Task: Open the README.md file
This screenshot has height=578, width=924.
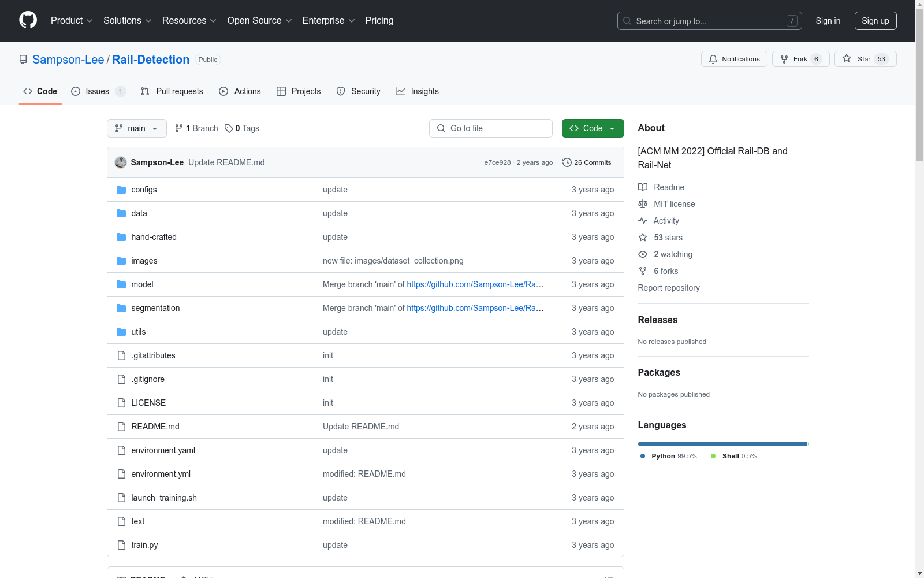Action: point(155,427)
